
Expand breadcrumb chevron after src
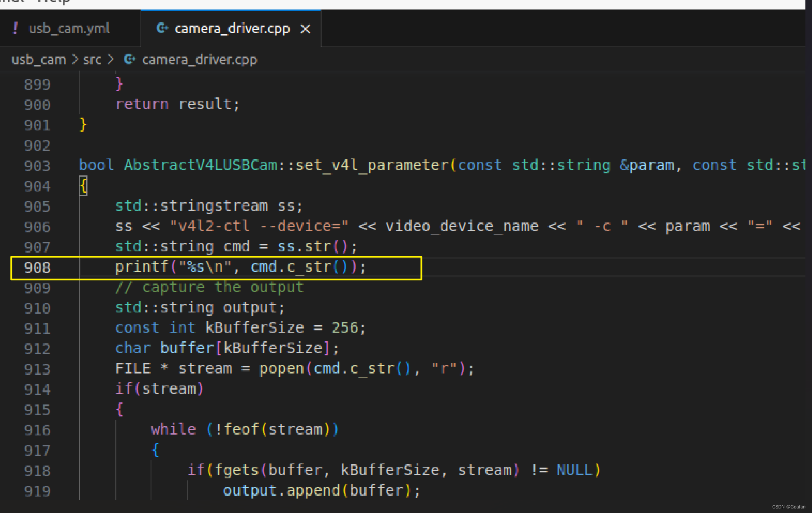click(x=110, y=60)
